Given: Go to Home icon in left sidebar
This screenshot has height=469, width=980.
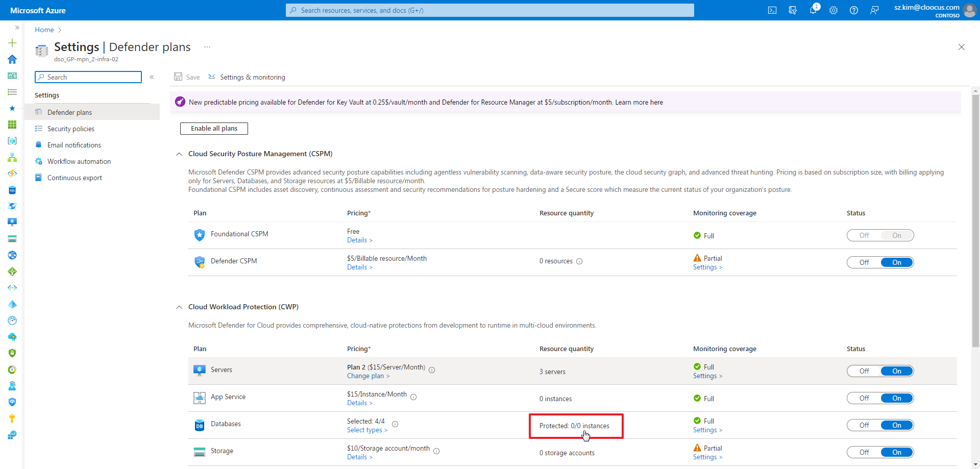Looking at the screenshot, I should tap(12, 59).
